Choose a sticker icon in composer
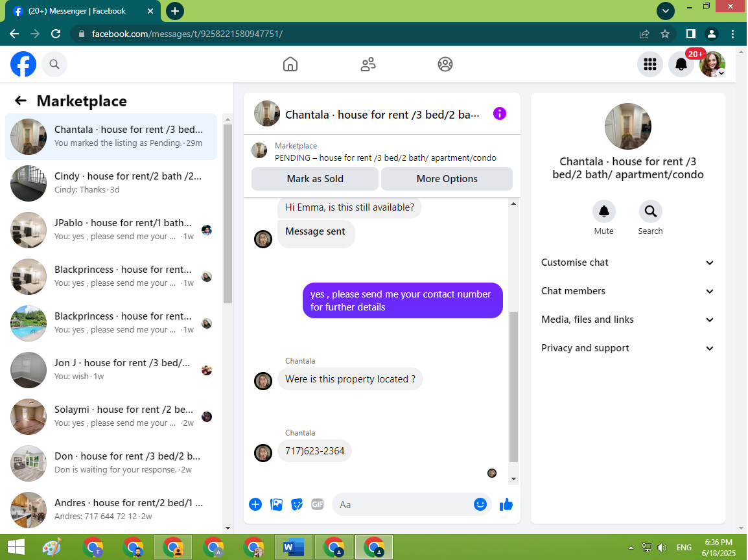The width and height of the screenshot is (748, 560). tap(297, 504)
